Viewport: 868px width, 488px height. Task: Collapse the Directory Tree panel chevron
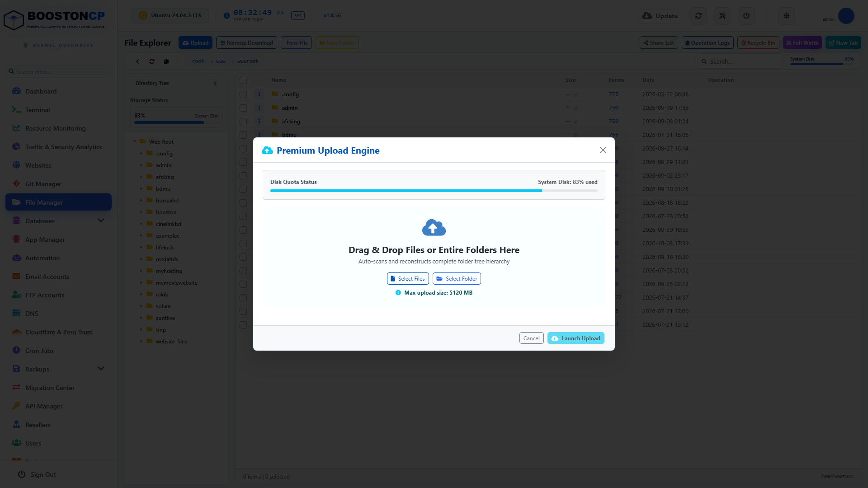click(215, 84)
